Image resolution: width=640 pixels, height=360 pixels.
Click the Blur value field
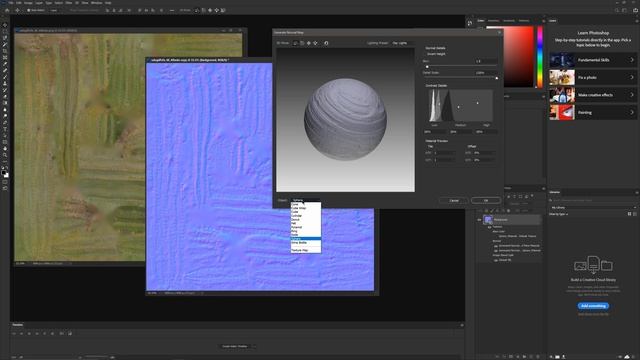pyautogui.click(x=486, y=61)
